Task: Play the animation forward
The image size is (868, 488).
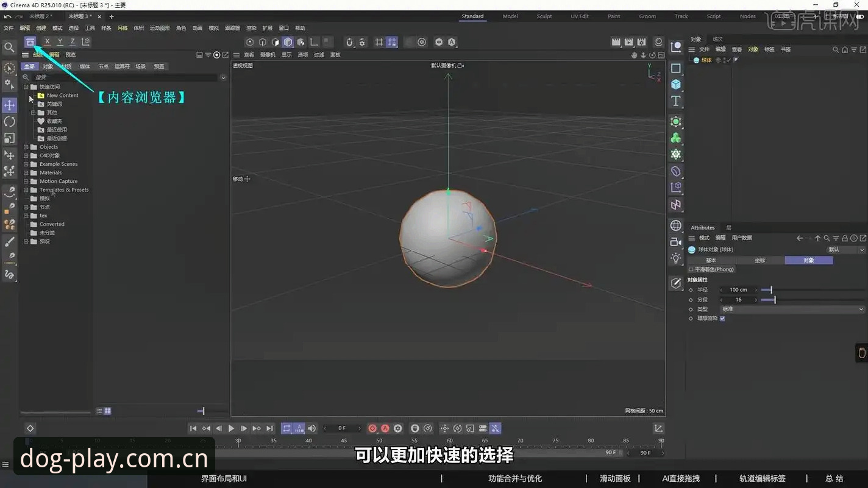Action: pyautogui.click(x=231, y=428)
